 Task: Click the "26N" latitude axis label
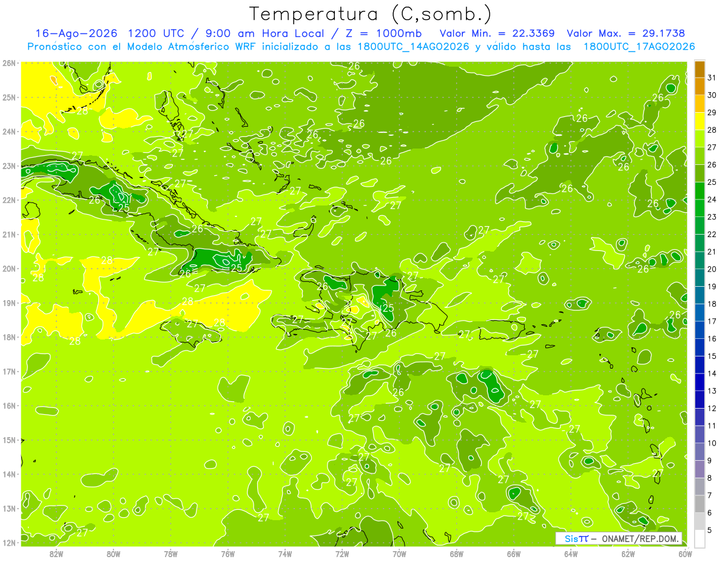[8, 63]
